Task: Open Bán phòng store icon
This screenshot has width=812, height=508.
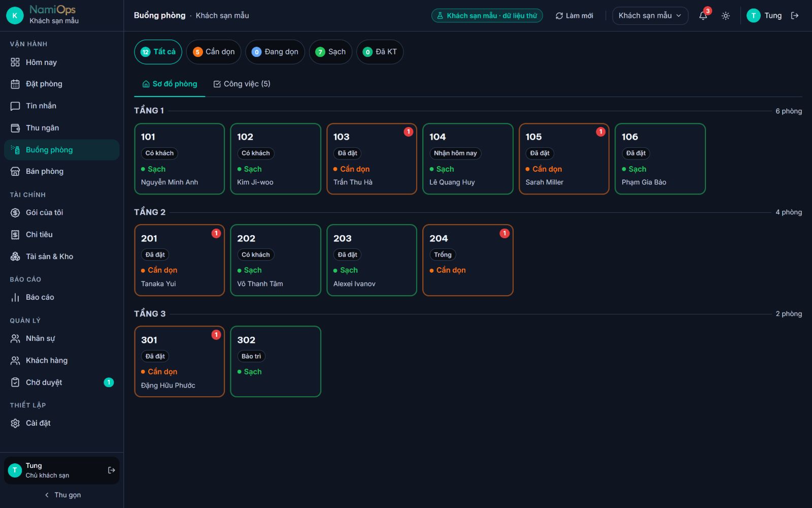Action: 15,172
